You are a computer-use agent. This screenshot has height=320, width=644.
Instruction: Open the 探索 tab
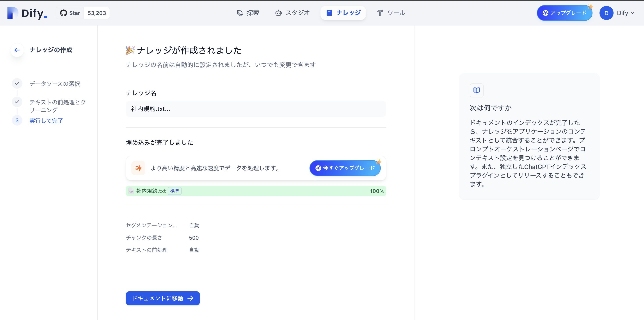tap(248, 13)
